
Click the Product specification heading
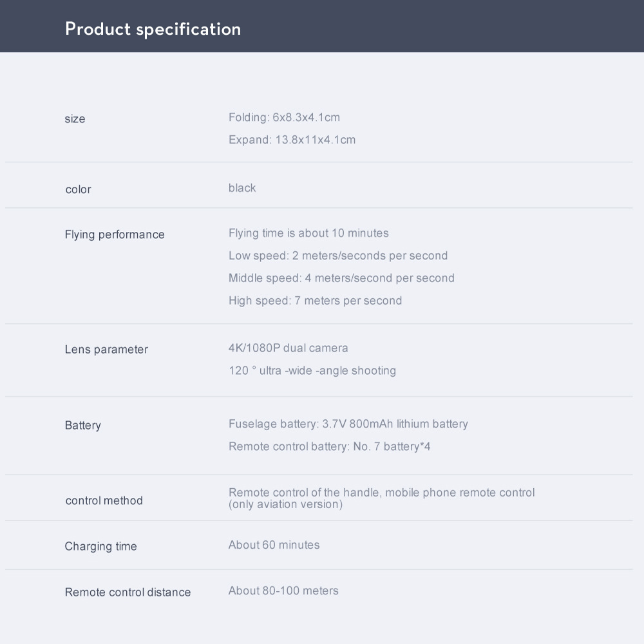coord(153,30)
